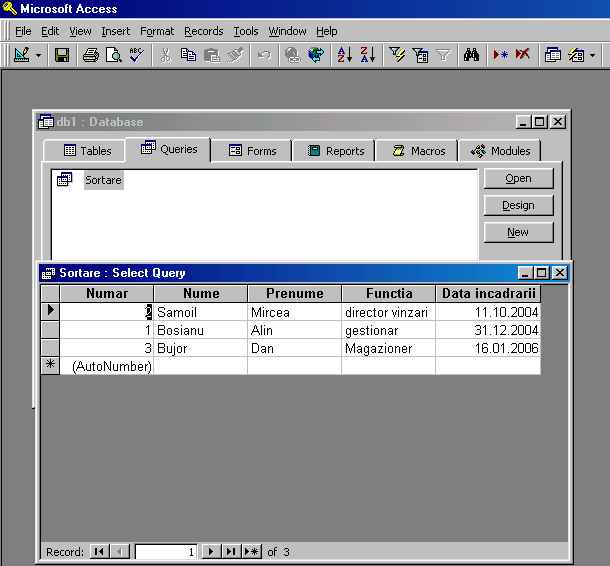610x566 pixels.
Task: Click the Save toolbar icon
Action: pyautogui.click(x=62, y=56)
